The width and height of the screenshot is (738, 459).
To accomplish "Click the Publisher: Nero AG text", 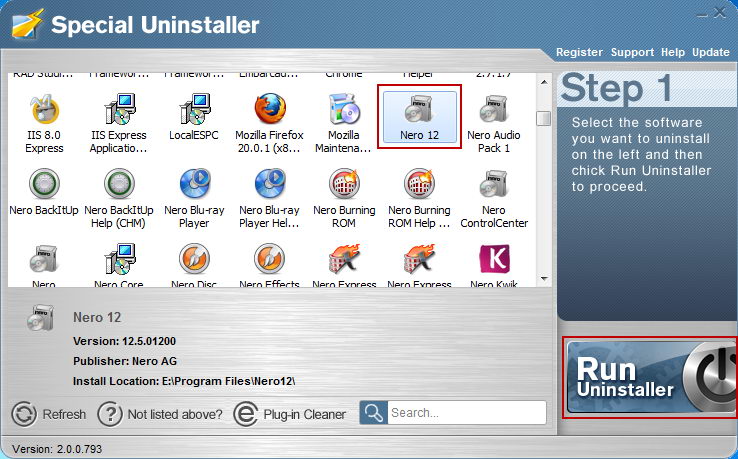I will click(x=125, y=361).
